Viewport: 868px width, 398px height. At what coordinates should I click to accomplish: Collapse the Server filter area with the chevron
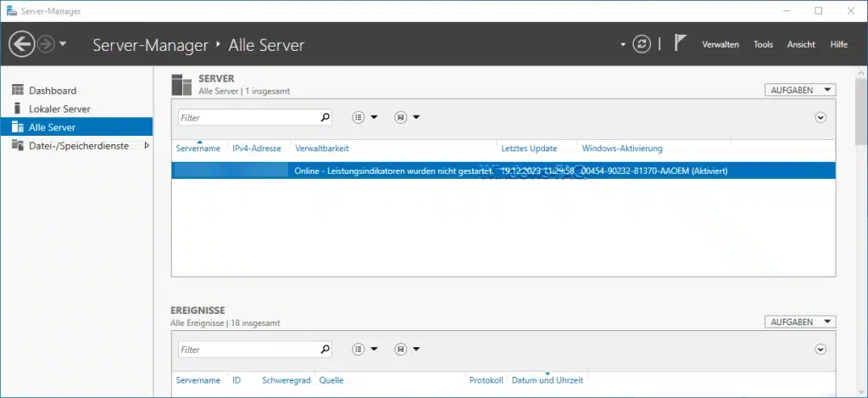click(821, 117)
